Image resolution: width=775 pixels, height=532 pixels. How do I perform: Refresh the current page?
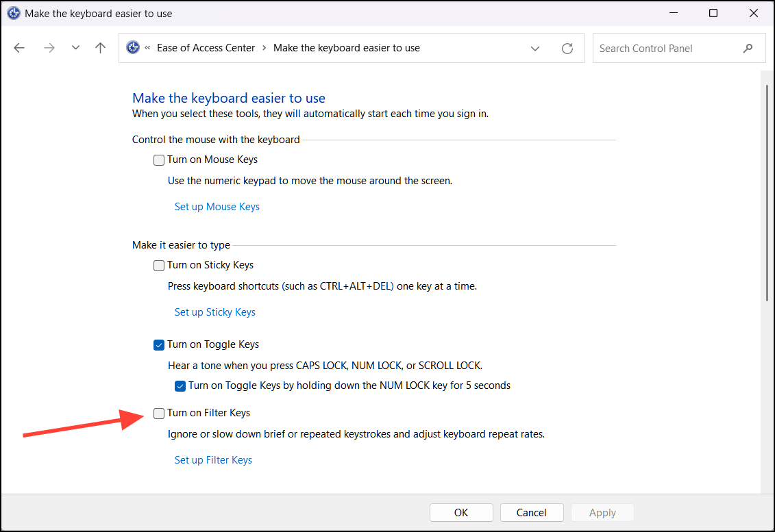point(567,48)
